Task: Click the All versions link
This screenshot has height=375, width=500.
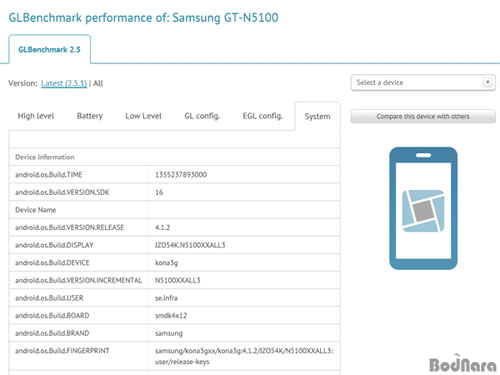Action: [x=98, y=83]
